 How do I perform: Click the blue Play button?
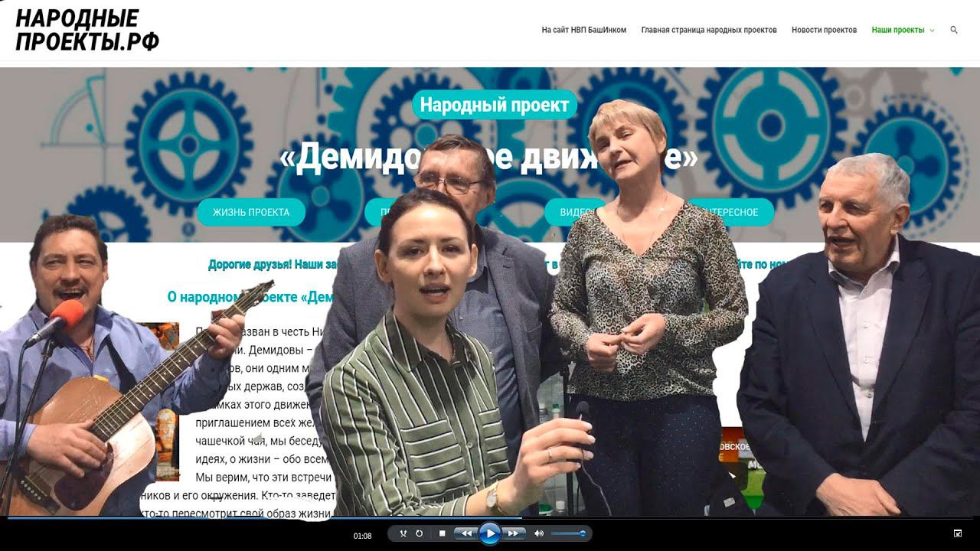[x=490, y=533]
